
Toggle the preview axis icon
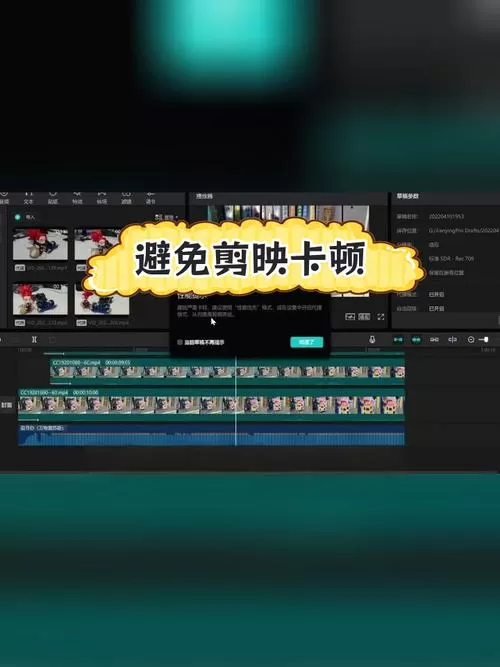pos(452,339)
